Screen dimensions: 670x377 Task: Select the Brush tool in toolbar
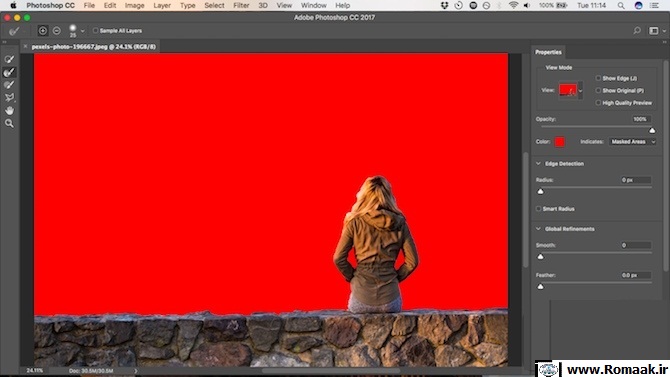pos(9,85)
